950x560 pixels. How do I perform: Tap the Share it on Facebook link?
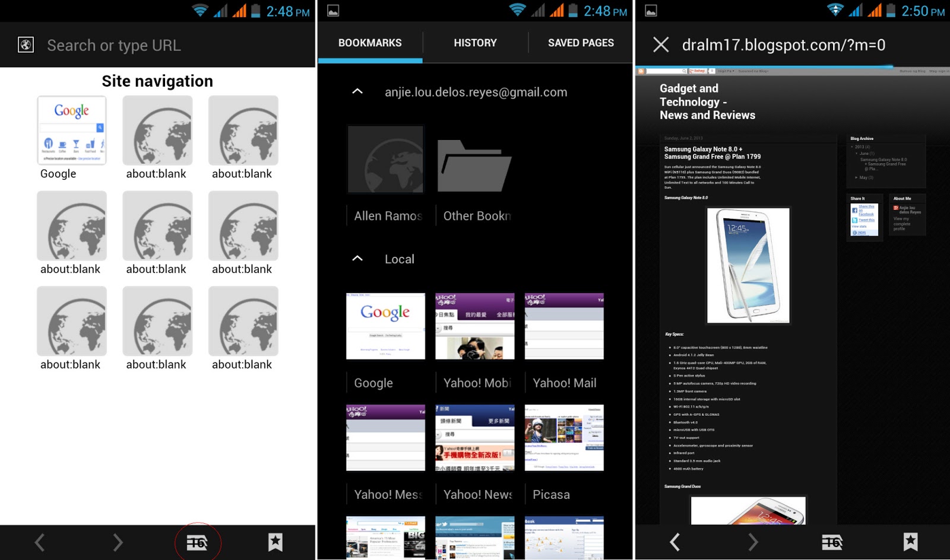tap(866, 210)
